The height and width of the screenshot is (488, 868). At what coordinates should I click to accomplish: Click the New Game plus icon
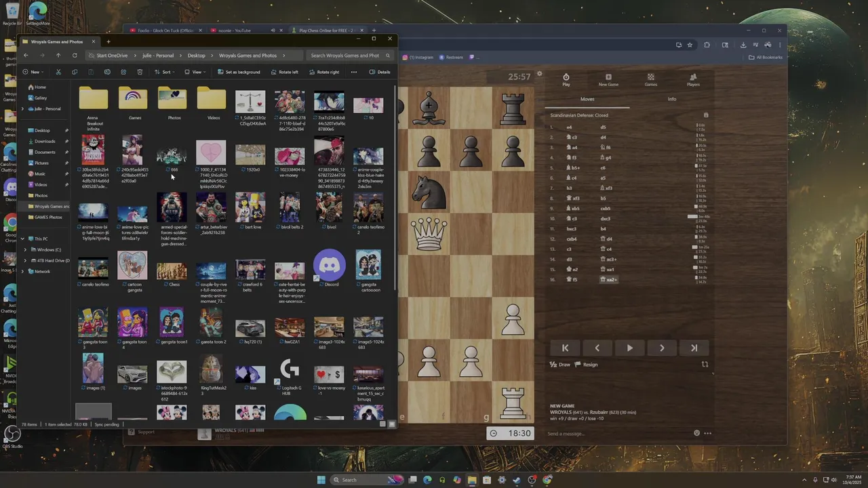click(x=608, y=77)
